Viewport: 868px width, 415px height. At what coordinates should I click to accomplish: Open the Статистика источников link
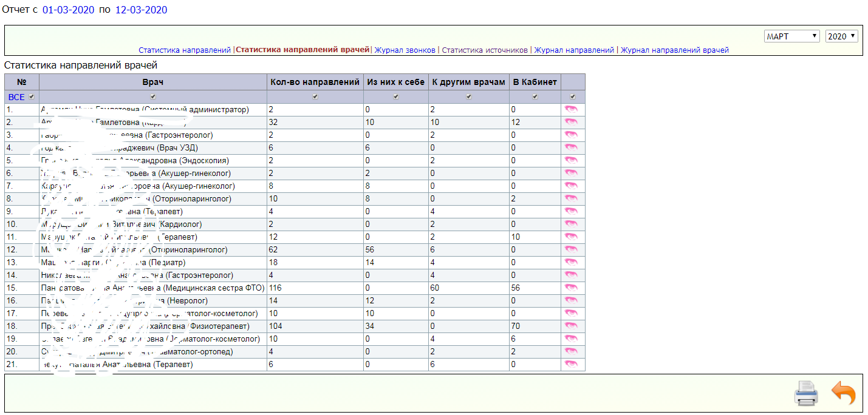click(485, 50)
